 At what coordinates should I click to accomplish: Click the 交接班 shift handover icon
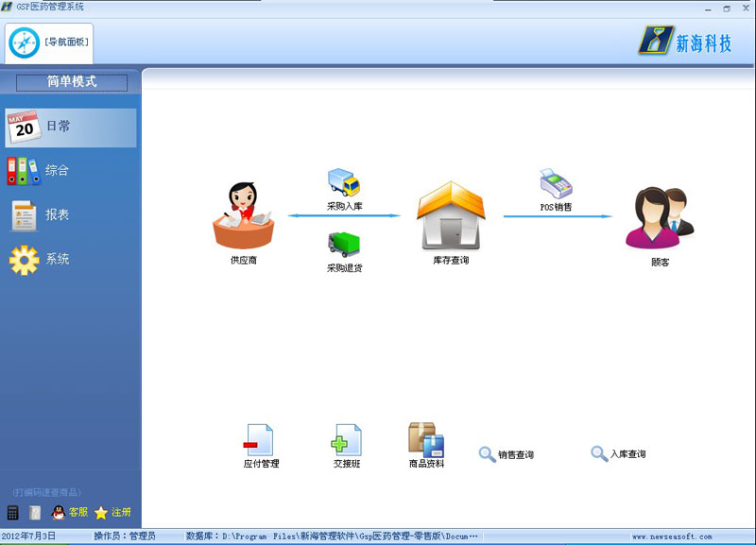coord(346,440)
